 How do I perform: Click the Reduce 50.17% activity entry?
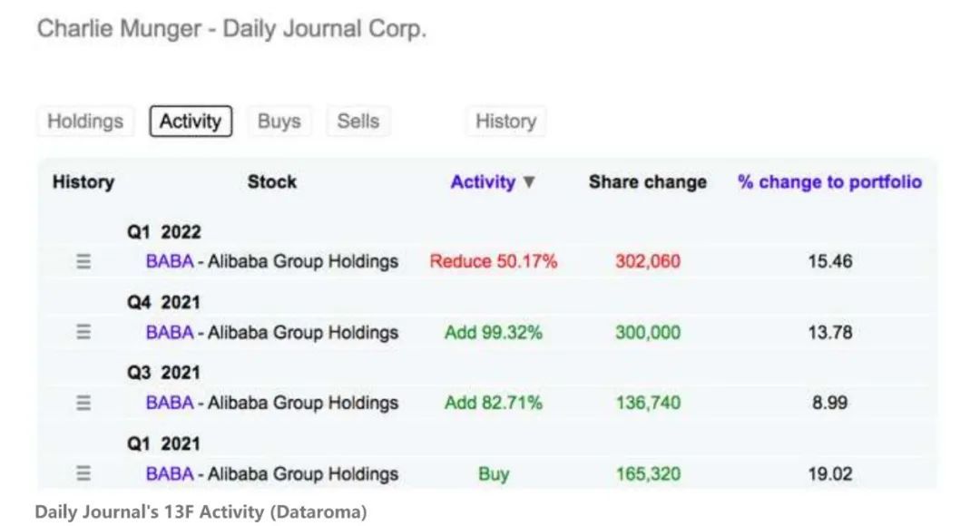click(493, 262)
